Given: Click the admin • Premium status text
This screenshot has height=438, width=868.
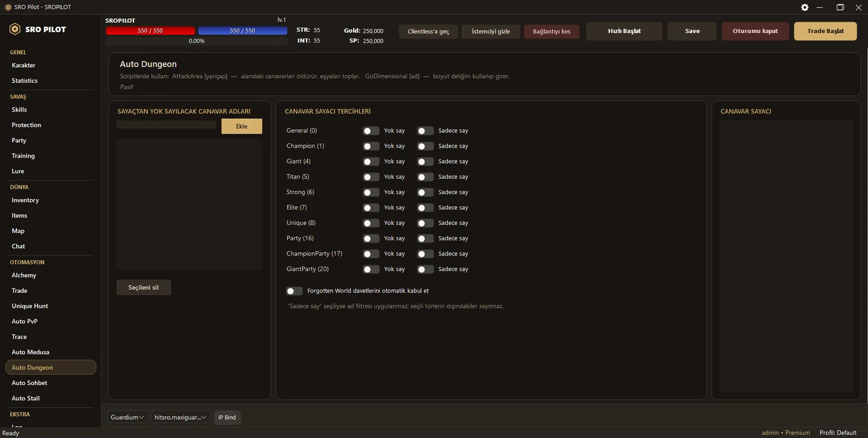Looking at the screenshot, I should click(x=786, y=433).
